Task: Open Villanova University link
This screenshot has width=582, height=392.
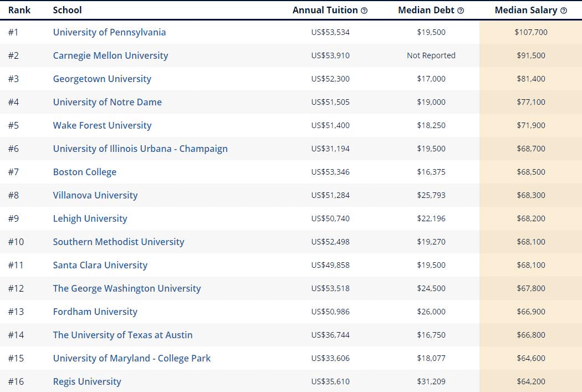Action: coord(95,195)
